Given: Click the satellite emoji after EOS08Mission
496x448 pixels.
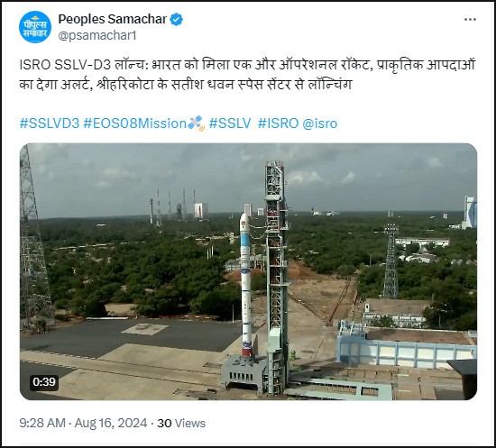Looking at the screenshot, I should 196,123.
